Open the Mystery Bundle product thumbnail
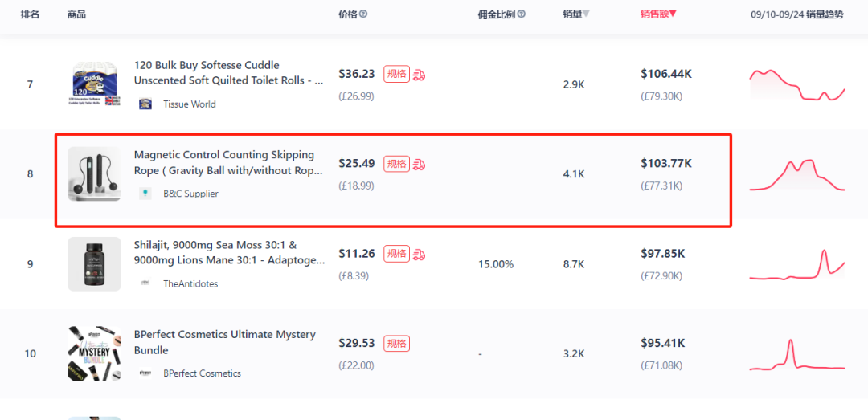This screenshot has width=868, height=420. coord(94,353)
